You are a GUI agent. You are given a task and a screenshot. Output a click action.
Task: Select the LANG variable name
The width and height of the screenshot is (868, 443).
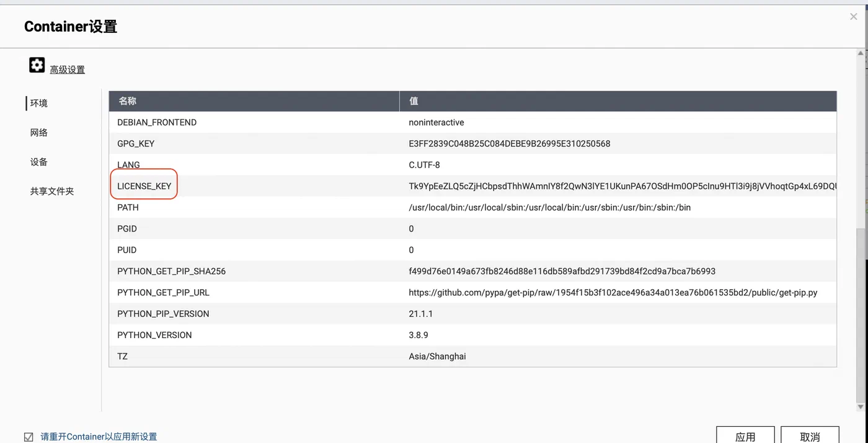pyautogui.click(x=128, y=165)
